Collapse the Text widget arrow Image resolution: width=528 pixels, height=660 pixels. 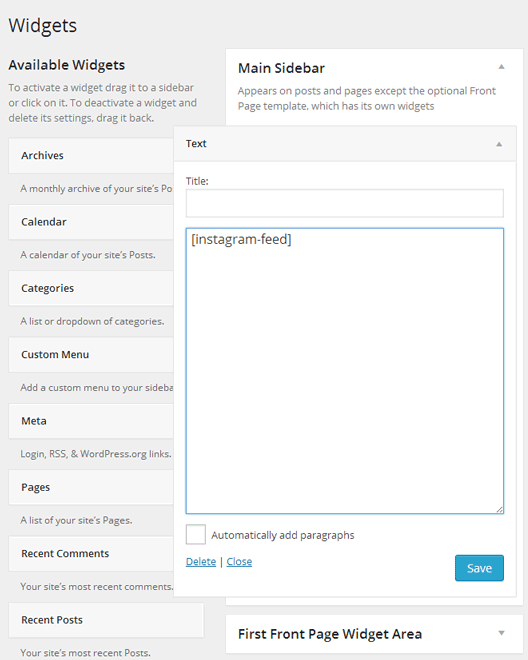[x=499, y=144]
